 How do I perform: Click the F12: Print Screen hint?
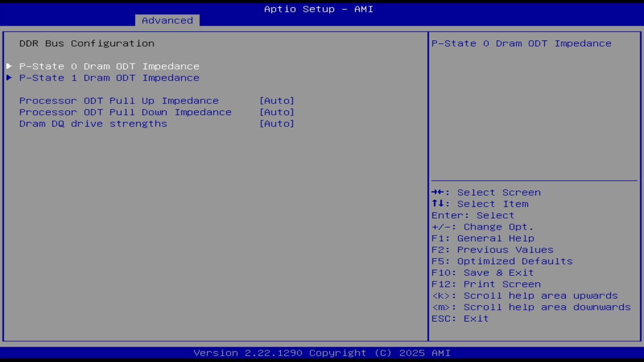[x=486, y=285]
